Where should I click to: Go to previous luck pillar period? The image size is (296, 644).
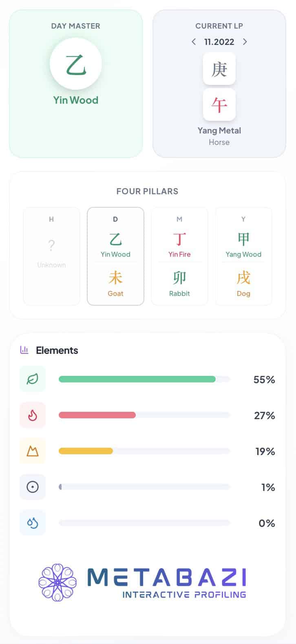pyautogui.click(x=194, y=42)
